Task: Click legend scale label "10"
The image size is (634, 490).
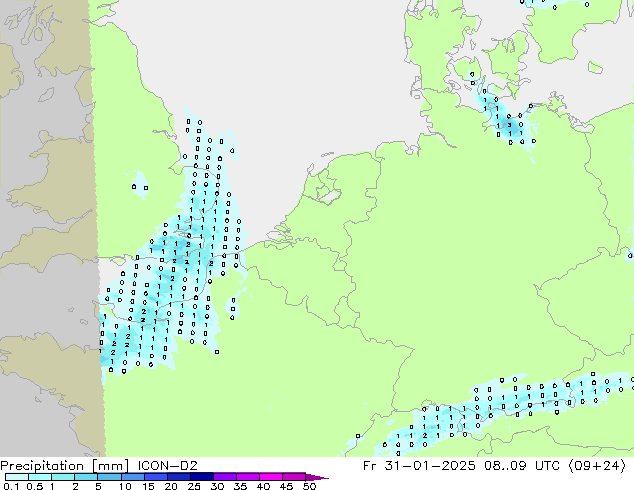Action: pyautogui.click(x=125, y=486)
